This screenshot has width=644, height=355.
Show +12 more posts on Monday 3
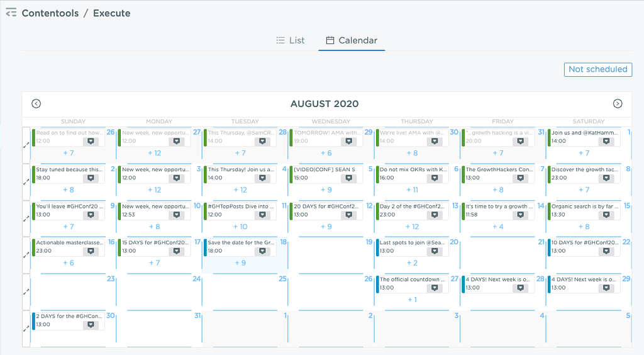(x=155, y=190)
